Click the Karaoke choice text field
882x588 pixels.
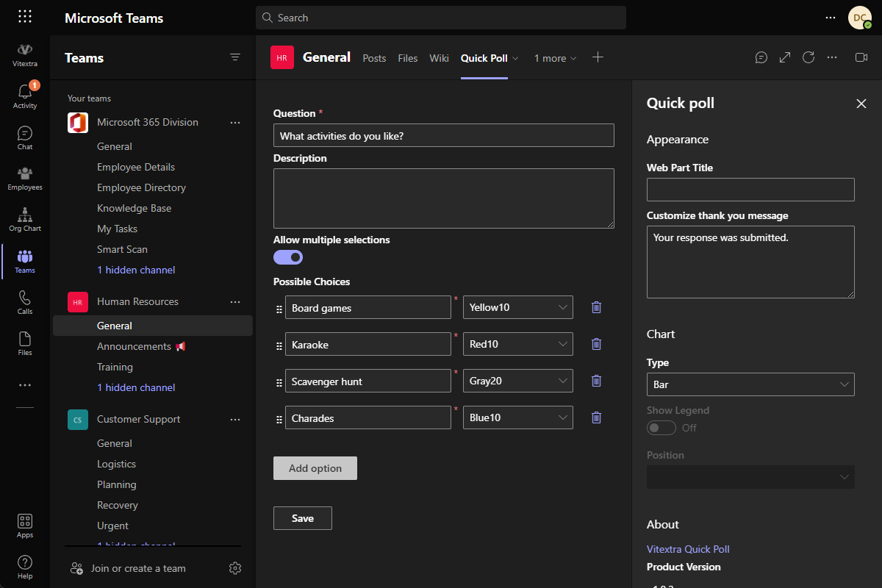pos(368,344)
